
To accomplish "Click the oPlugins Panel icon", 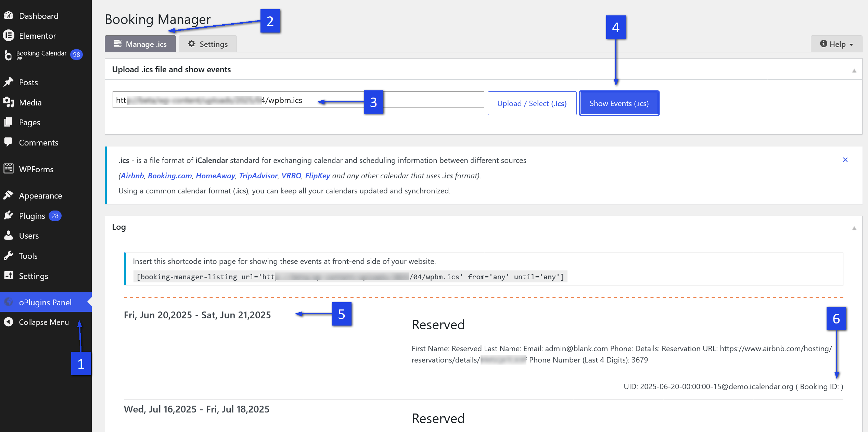I will 9,302.
